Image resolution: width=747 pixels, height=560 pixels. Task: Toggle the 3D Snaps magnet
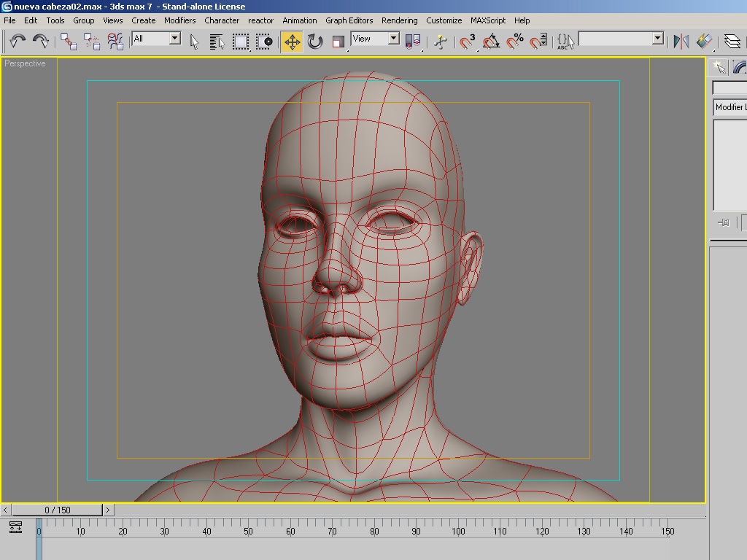click(468, 42)
